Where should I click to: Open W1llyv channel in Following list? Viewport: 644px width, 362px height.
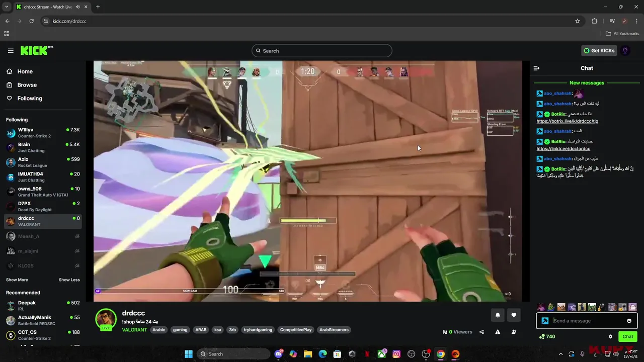pos(43,133)
